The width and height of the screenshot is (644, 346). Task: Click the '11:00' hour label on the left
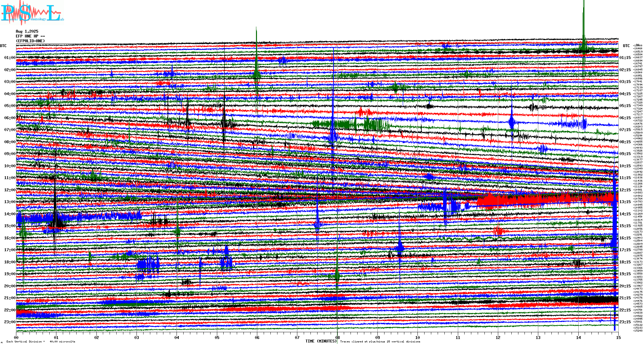[x=10, y=178]
